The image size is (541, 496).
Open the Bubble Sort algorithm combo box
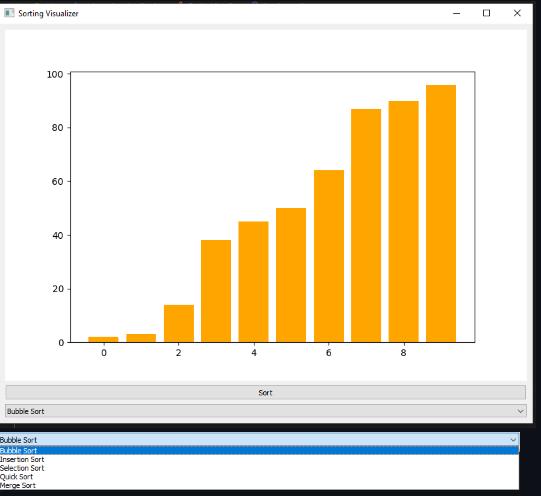266,411
